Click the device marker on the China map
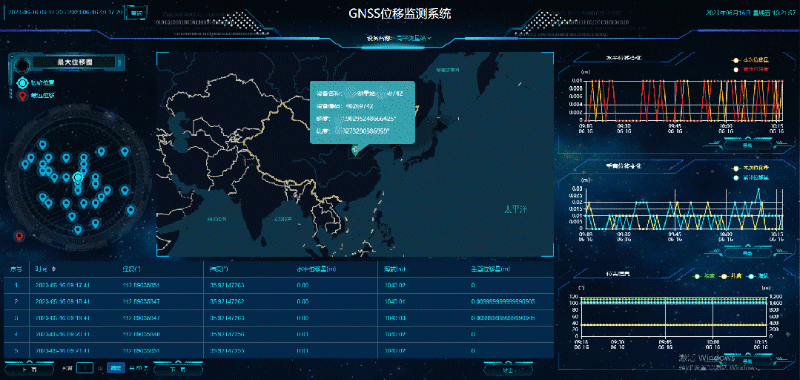This screenshot has width=800, height=380. coord(355,149)
